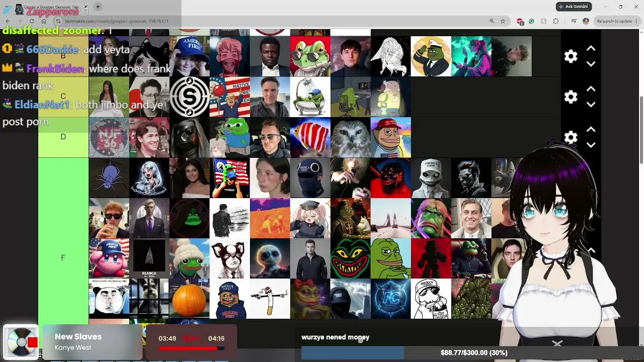The width and height of the screenshot is (644, 362).
Task: Click the tier C label
Action: [63, 97]
